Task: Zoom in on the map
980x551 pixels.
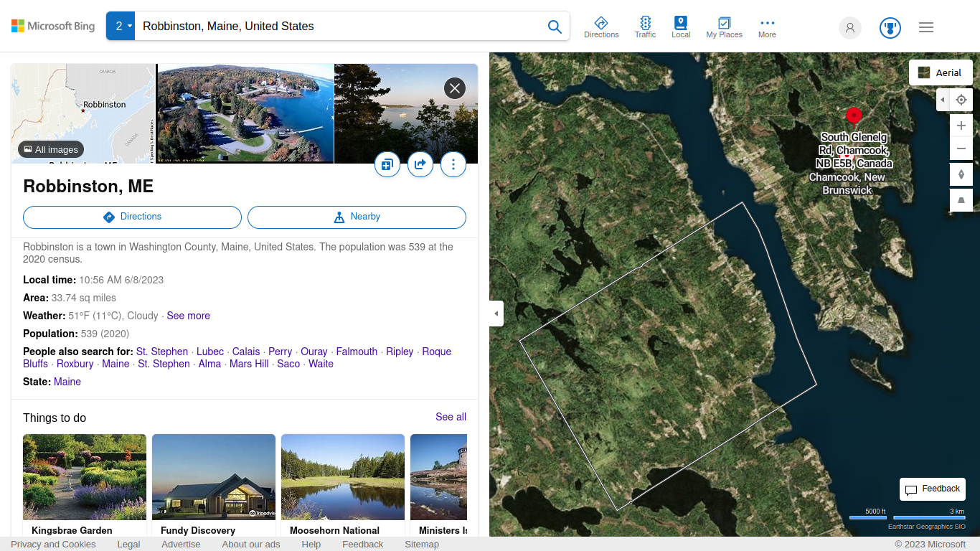Action: 961,126
